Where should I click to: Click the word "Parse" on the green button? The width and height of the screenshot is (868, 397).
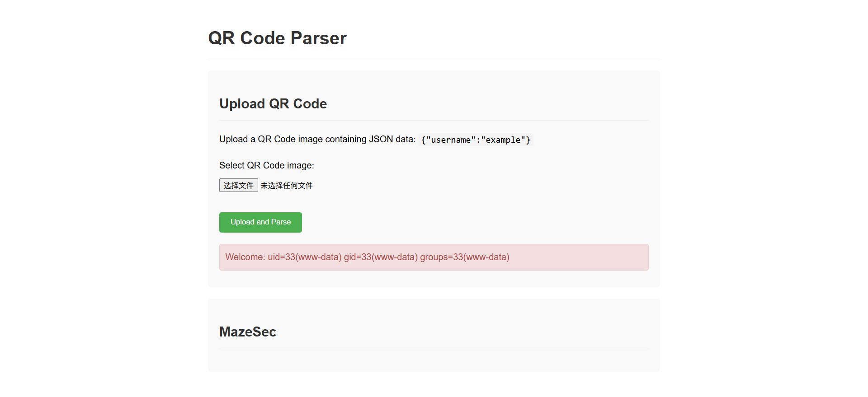point(281,222)
